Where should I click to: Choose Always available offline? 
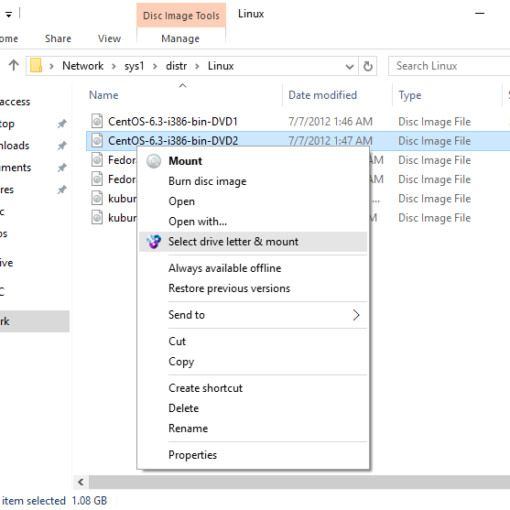pos(253,268)
